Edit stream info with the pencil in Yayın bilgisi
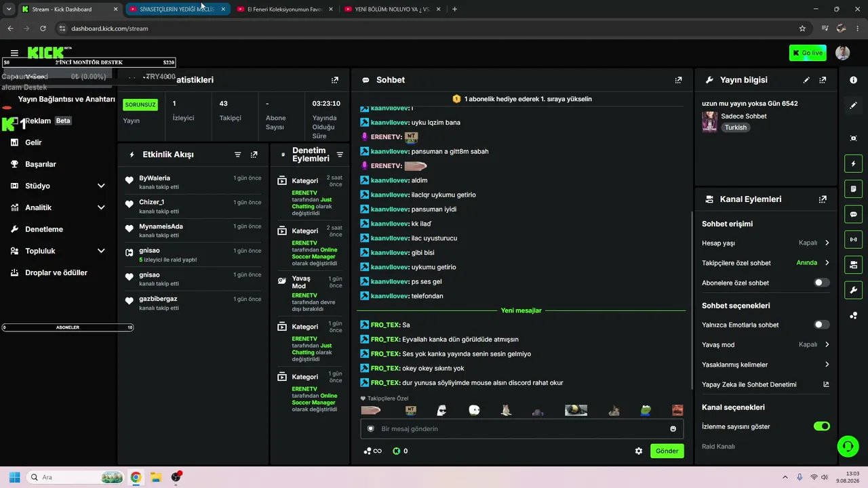Screen dimensions: 868x488 pyautogui.click(x=806, y=80)
